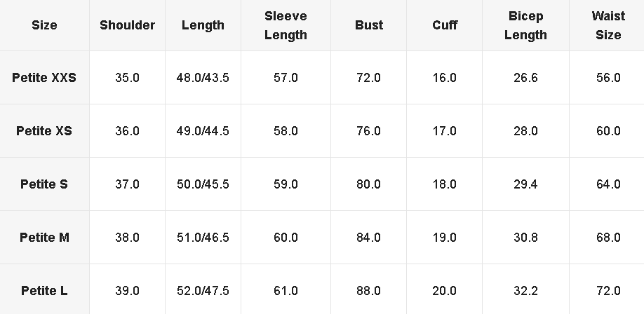This screenshot has width=644, height=314.
Task: Click the Petite XS row label
Action: pos(44,131)
